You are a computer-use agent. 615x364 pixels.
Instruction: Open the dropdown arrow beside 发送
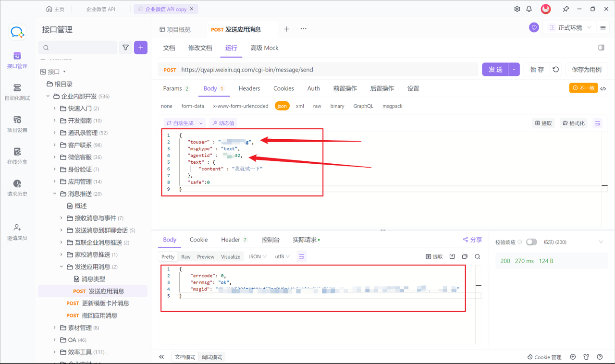514,70
